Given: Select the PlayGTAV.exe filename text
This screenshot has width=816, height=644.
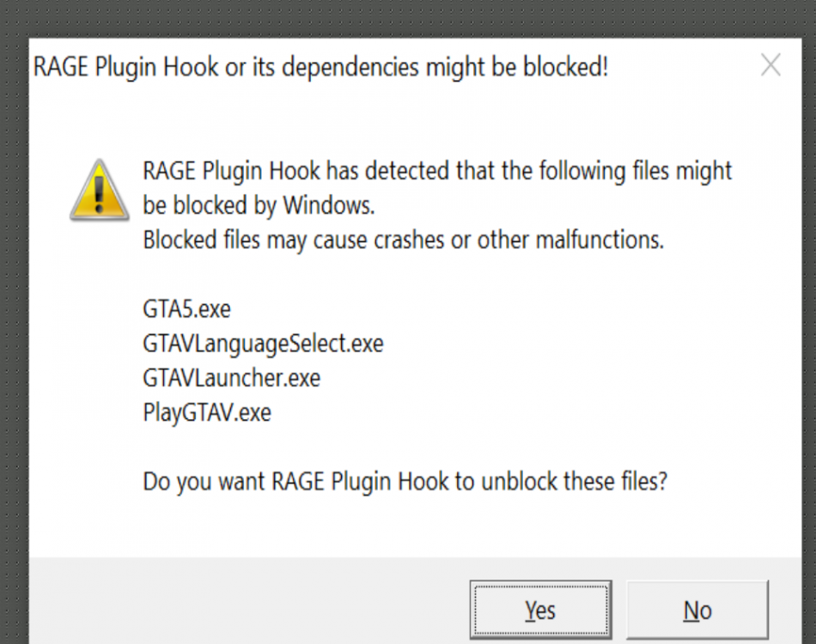Looking at the screenshot, I should coord(206,412).
